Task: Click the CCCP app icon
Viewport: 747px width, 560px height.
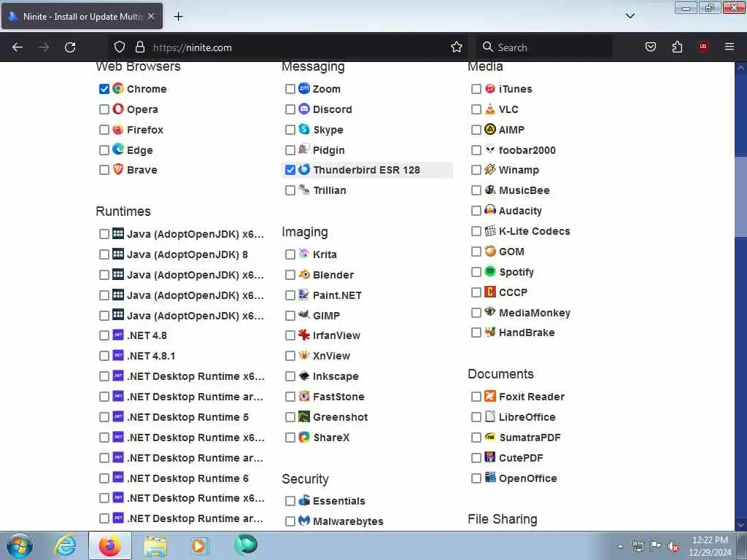Action: click(x=490, y=292)
